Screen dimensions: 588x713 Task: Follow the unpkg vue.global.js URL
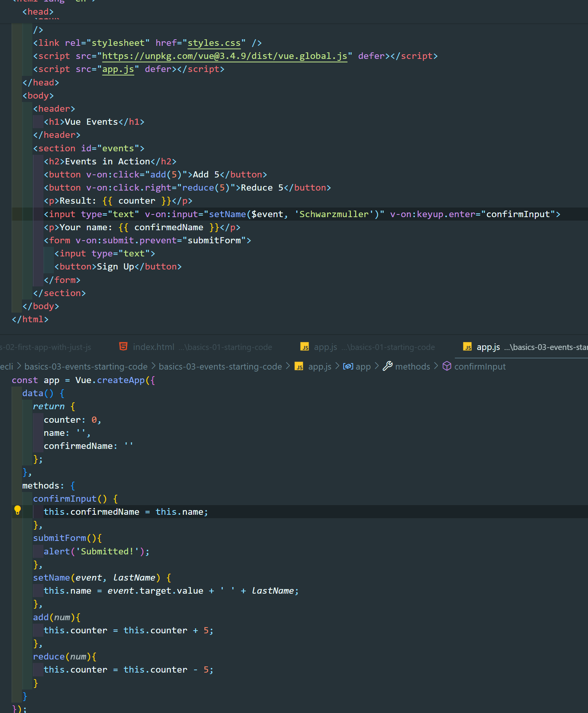click(x=224, y=56)
